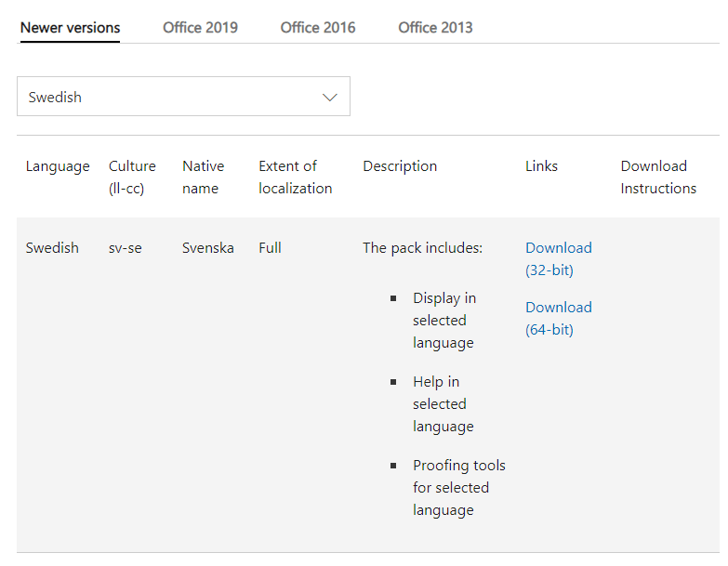Viewport: 728px width, 566px height.
Task: Select the Download Instructions column header
Action: pos(658,178)
